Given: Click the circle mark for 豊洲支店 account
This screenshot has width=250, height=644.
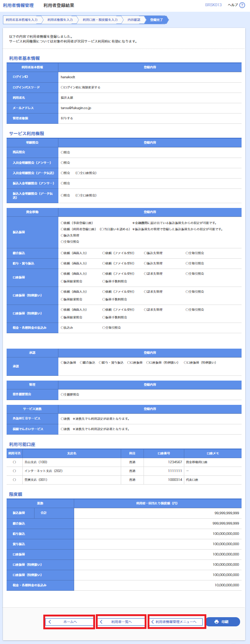Looking at the screenshot, I should coord(14,480).
